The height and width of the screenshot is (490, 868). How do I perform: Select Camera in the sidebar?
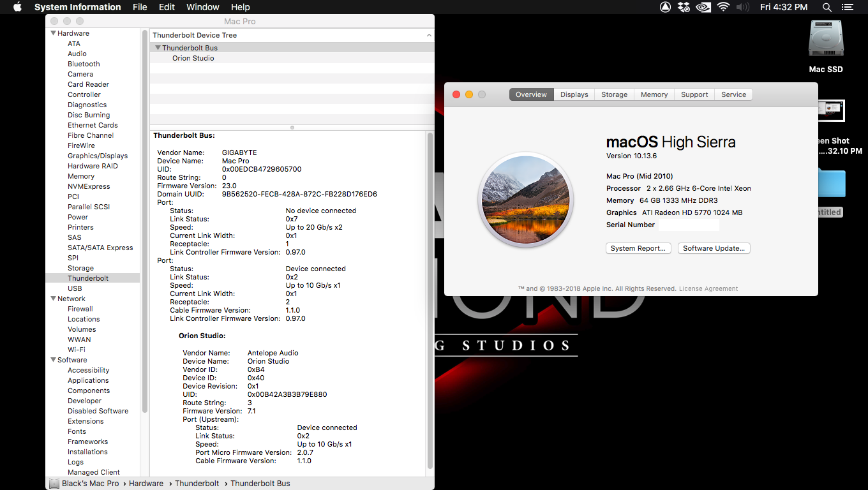pos(80,74)
